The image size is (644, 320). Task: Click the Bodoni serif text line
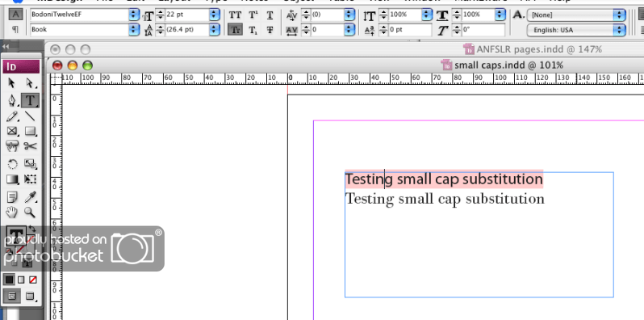click(445, 199)
